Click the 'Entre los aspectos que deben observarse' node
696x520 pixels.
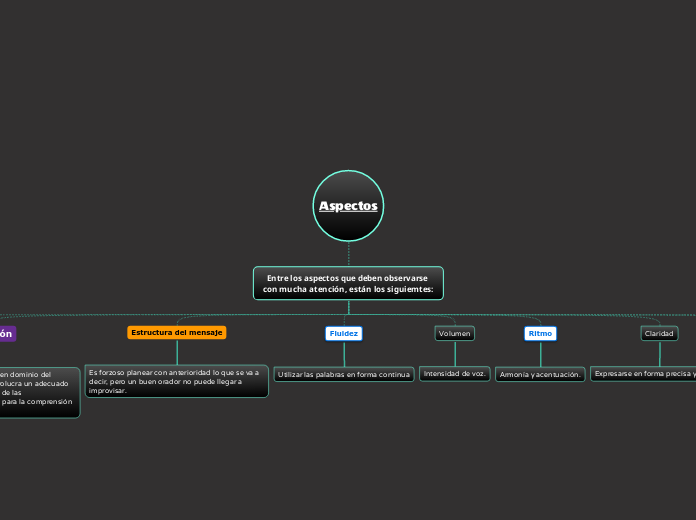348,283
